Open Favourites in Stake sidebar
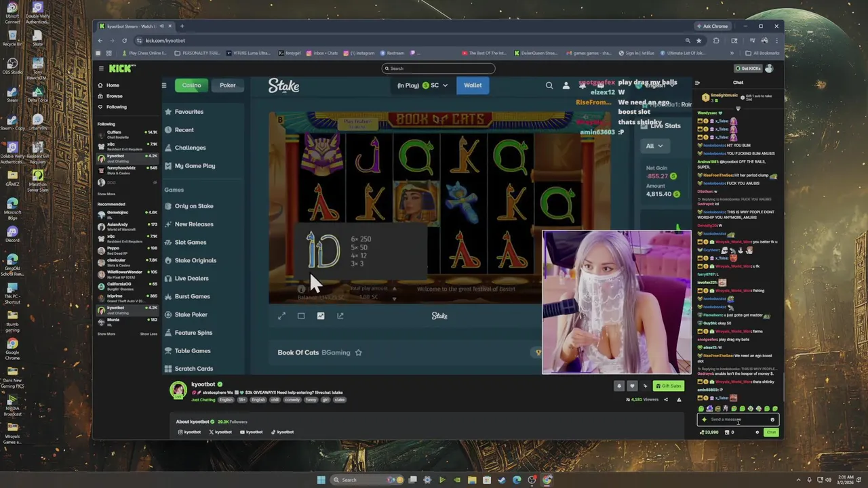The height and width of the screenshot is (488, 868). (189, 112)
